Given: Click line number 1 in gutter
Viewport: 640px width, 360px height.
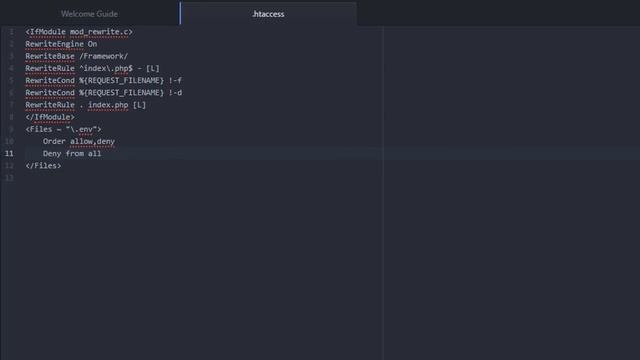Looking at the screenshot, I should click(11, 32).
